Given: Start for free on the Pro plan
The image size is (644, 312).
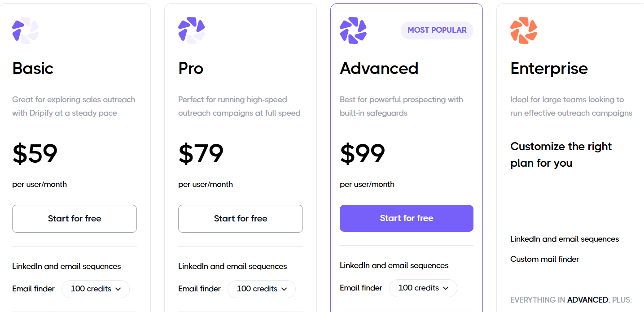Looking at the screenshot, I should click(x=240, y=218).
